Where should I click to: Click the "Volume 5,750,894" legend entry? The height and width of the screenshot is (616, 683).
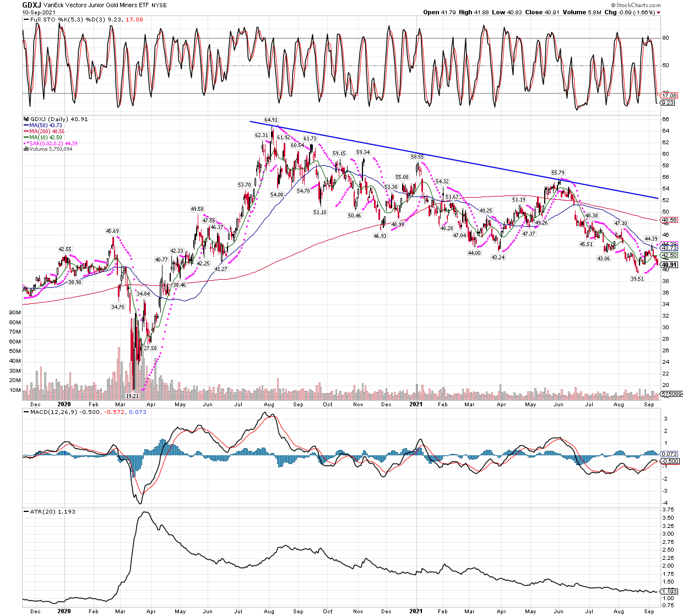pyautogui.click(x=50, y=149)
